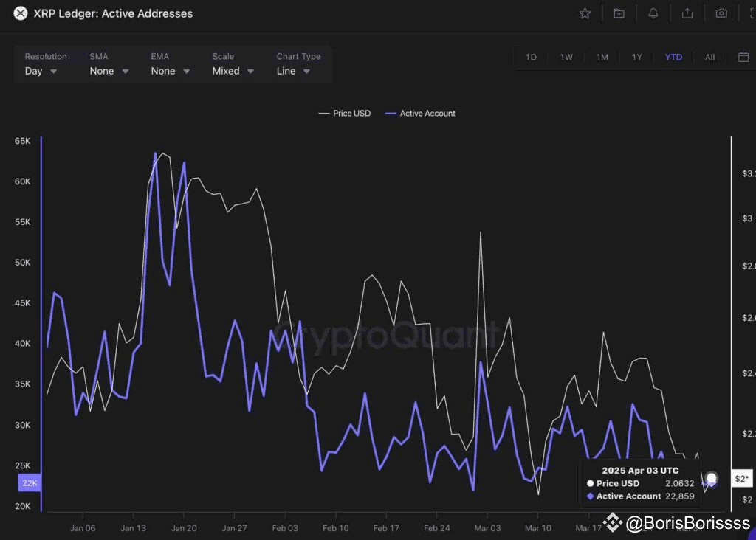Click the @BorisBorissss handle
756x540 pixels.
pos(687,523)
